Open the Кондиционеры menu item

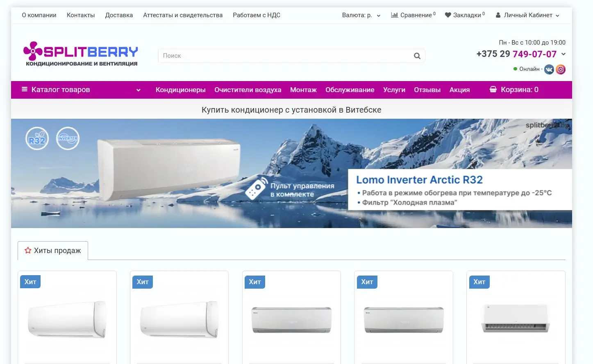click(180, 90)
